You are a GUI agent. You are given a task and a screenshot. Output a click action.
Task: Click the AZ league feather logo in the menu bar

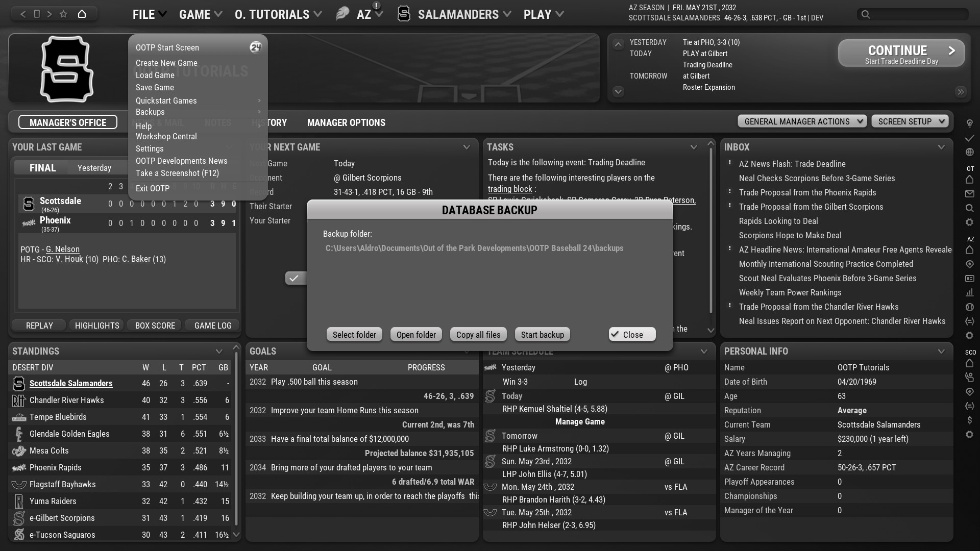(x=342, y=14)
